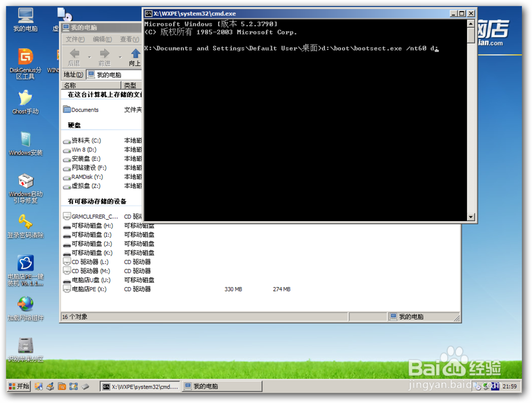
Task: Click the 21:59 taskbar clock
Action: (510, 387)
